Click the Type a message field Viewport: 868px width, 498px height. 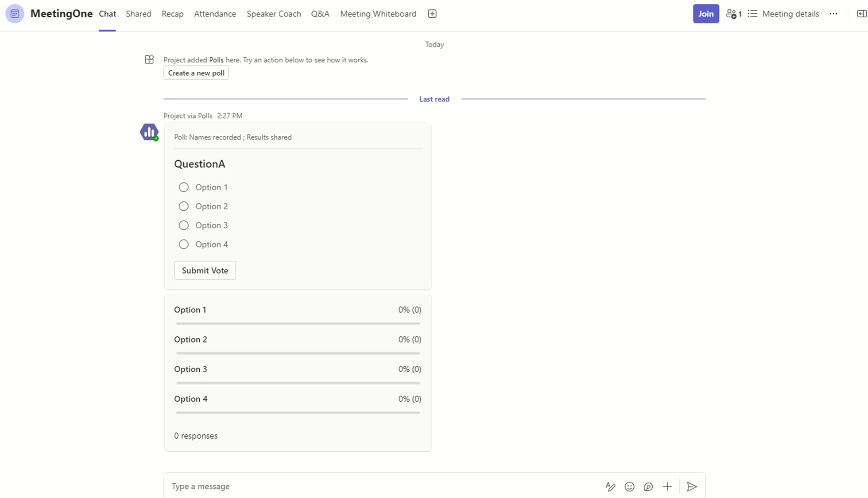[x=385, y=486]
